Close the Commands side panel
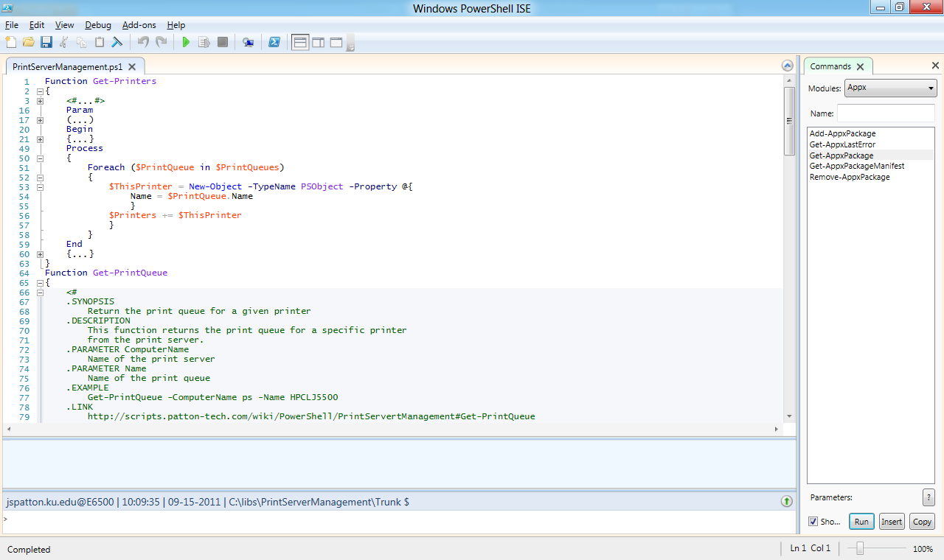The width and height of the screenshot is (944, 560). [935, 66]
